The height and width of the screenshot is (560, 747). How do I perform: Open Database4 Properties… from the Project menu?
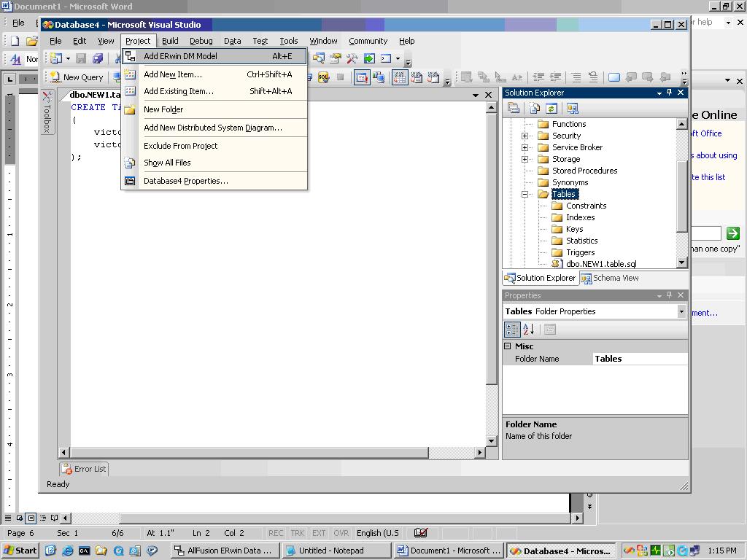pyautogui.click(x=214, y=181)
